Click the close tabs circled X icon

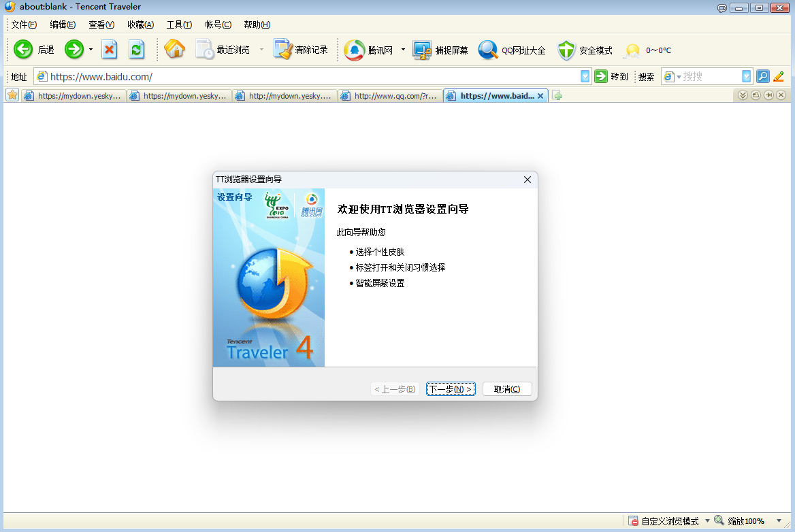pos(781,95)
